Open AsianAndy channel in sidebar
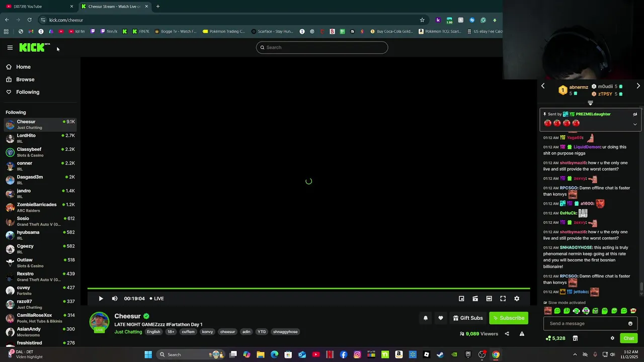The width and height of the screenshot is (644, 362). pos(40,332)
